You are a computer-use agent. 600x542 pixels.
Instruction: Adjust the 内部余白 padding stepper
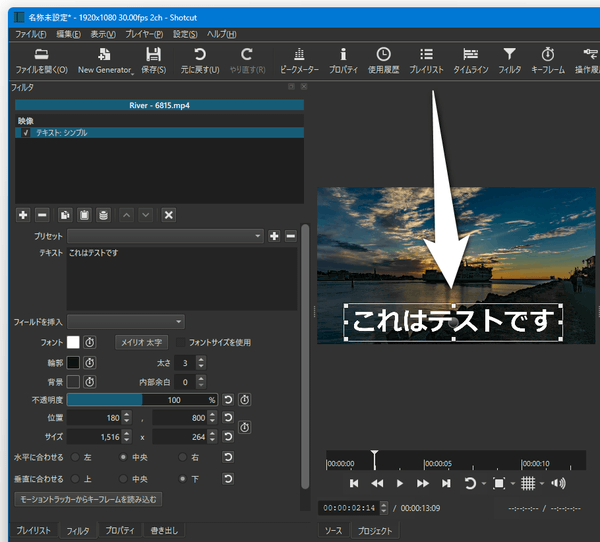[201, 382]
